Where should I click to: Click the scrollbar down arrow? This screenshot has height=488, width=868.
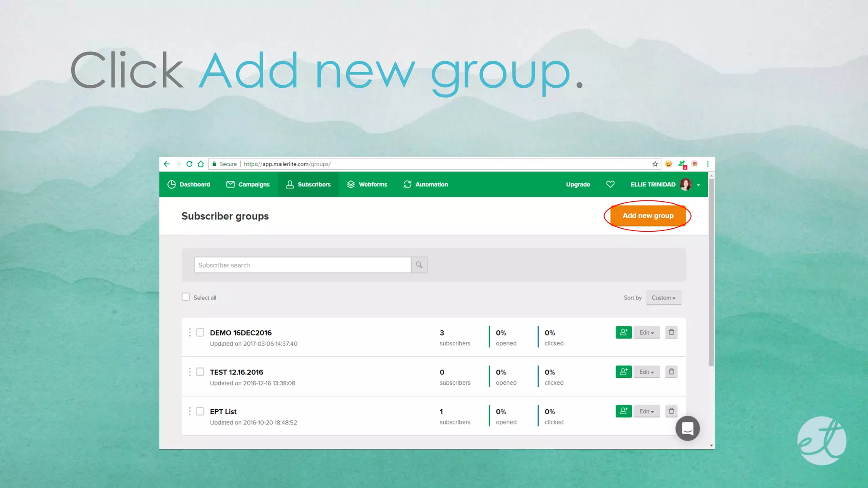(x=712, y=446)
